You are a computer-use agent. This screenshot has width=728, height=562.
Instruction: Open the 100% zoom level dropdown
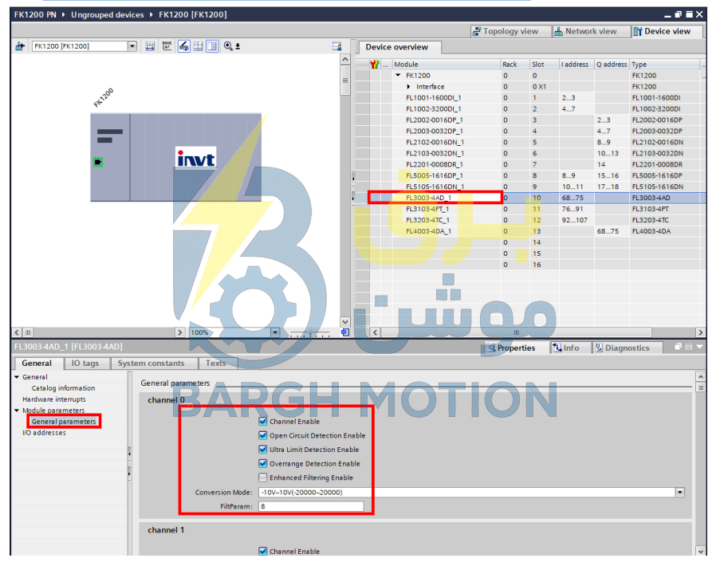coord(275,332)
